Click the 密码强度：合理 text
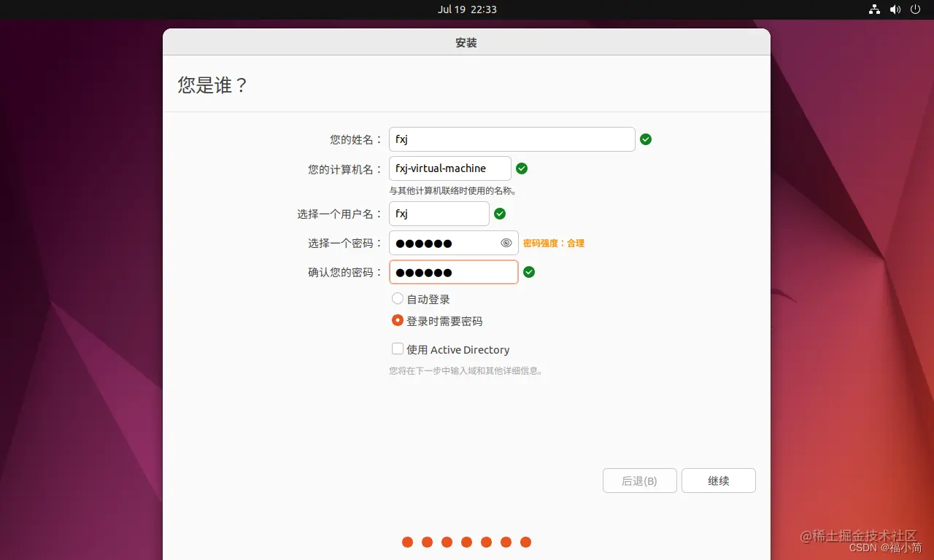The image size is (934, 560). 554,244
